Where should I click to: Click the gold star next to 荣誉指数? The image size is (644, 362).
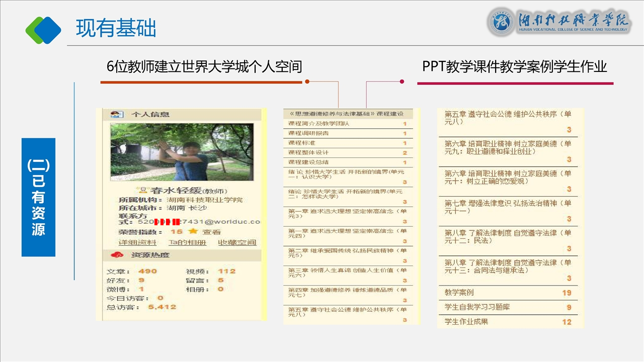coord(193,232)
